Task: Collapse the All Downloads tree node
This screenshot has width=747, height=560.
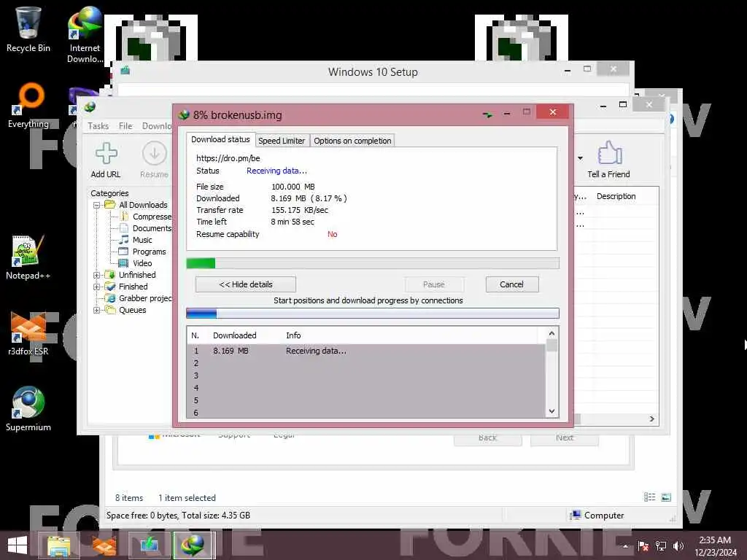Action: (97, 205)
